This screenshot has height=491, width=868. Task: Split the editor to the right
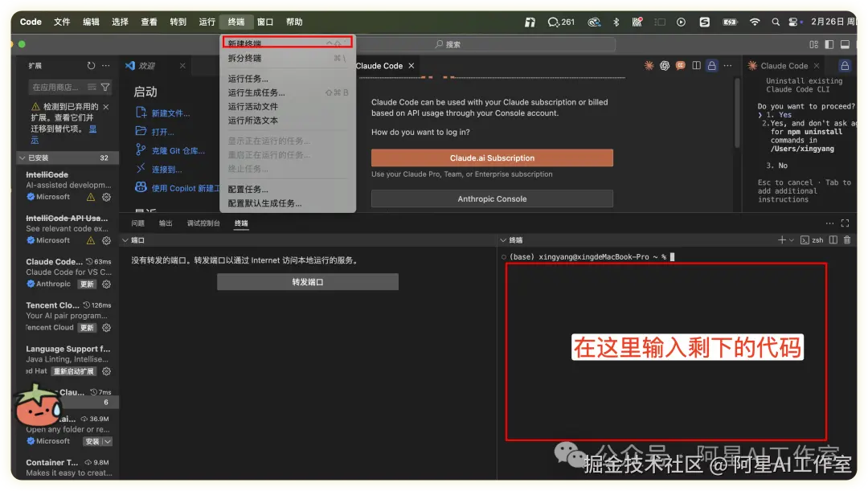click(696, 65)
